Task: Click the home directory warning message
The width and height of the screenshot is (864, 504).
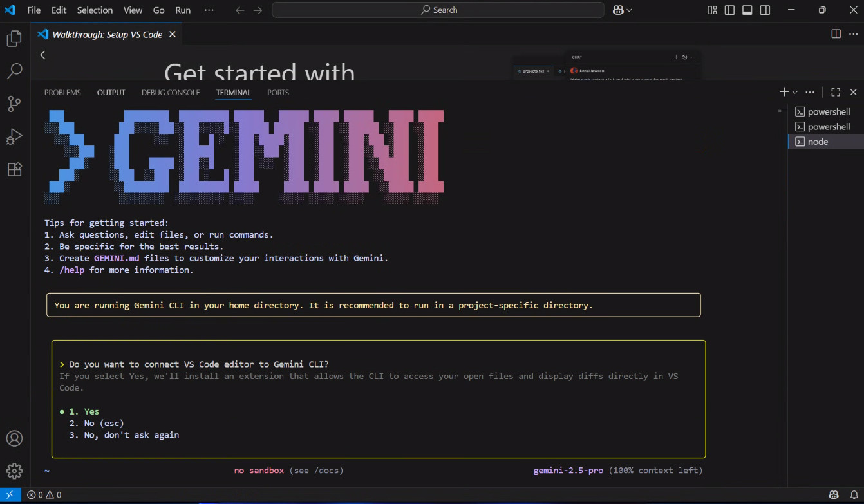Action: [x=373, y=305]
